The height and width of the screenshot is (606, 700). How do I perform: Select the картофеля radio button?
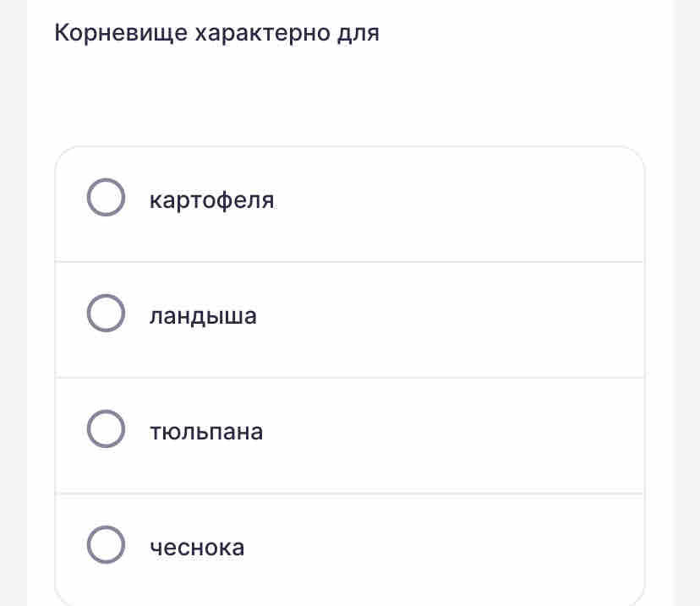[x=106, y=197]
